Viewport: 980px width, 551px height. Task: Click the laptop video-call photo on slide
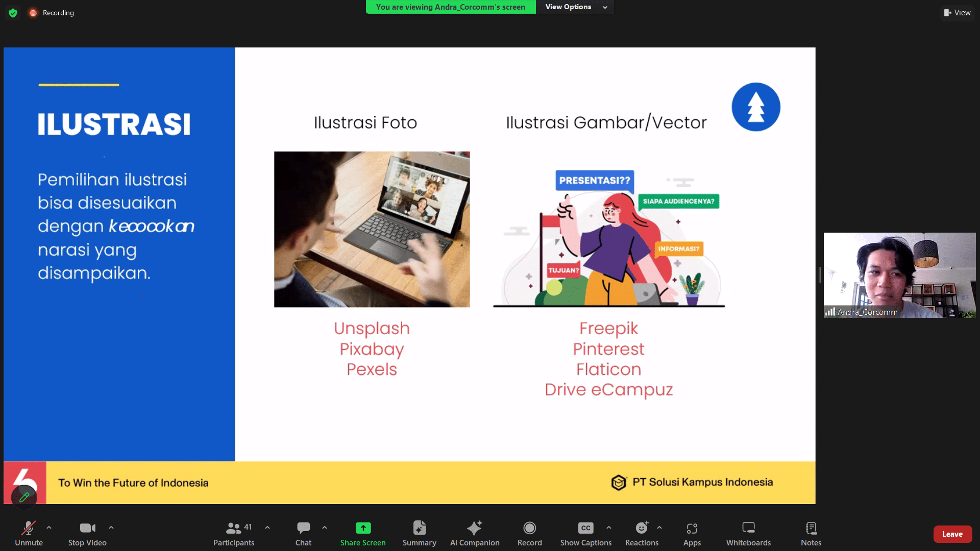click(372, 229)
